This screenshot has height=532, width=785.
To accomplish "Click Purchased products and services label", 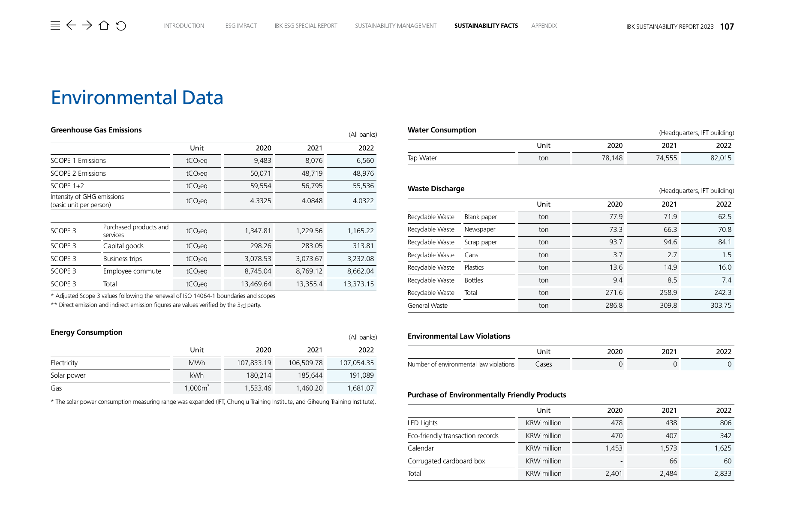I will 136,231.
